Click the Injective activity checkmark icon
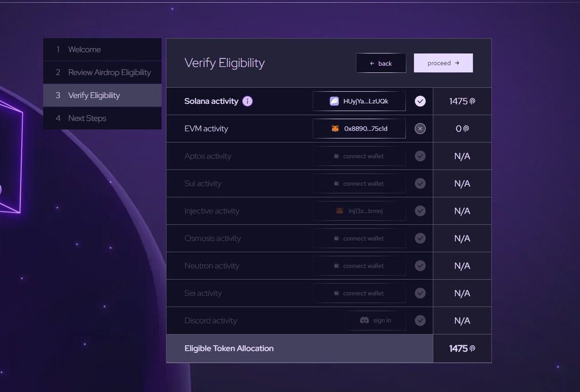580x392 pixels. click(x=420, y=211)
